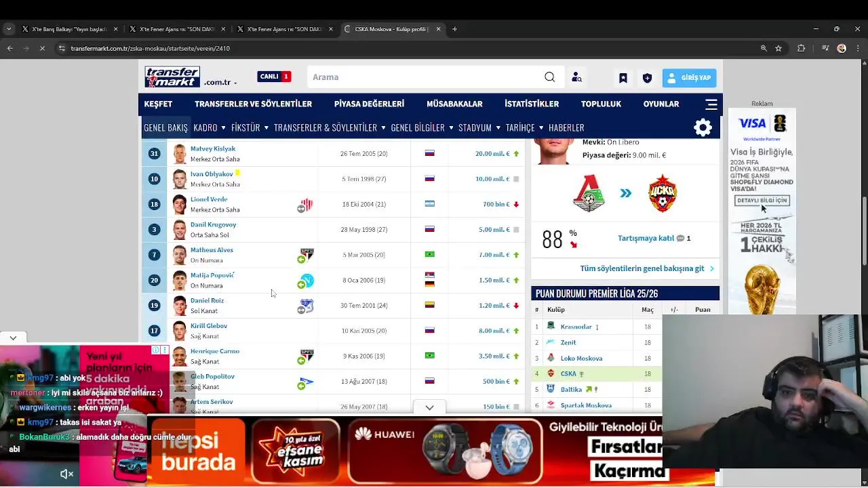
Task: Open the bookmark watchlist icon in header
Action: click(x=623, y=78)
